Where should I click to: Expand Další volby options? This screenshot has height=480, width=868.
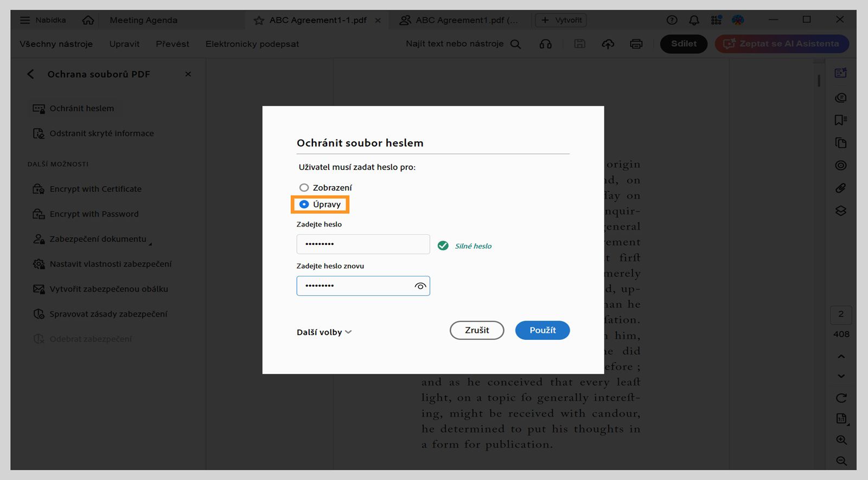point(324,332)
